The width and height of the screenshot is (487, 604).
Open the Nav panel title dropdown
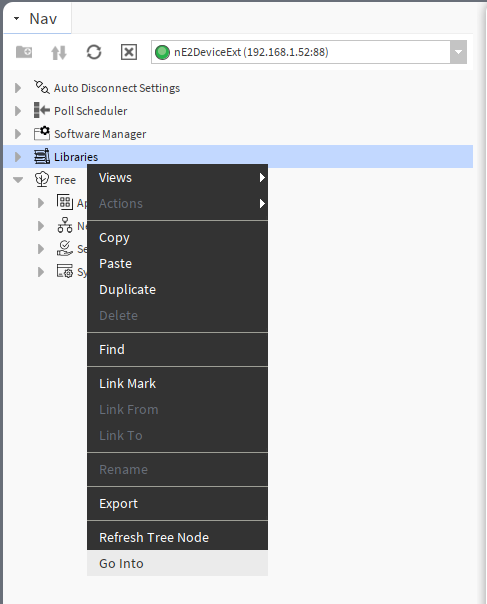click(17, 18)
